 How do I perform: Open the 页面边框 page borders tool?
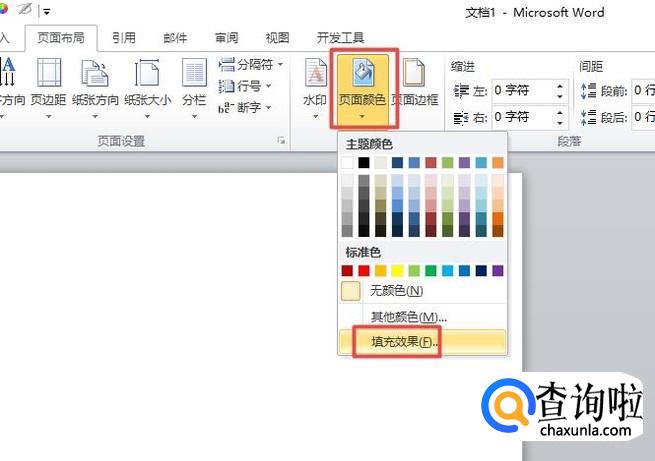click(414, 81)
